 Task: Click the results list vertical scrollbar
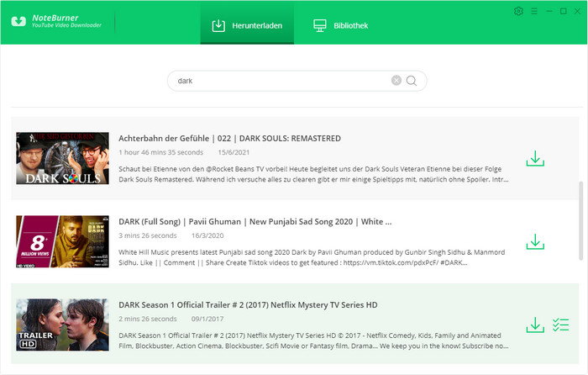581,220
